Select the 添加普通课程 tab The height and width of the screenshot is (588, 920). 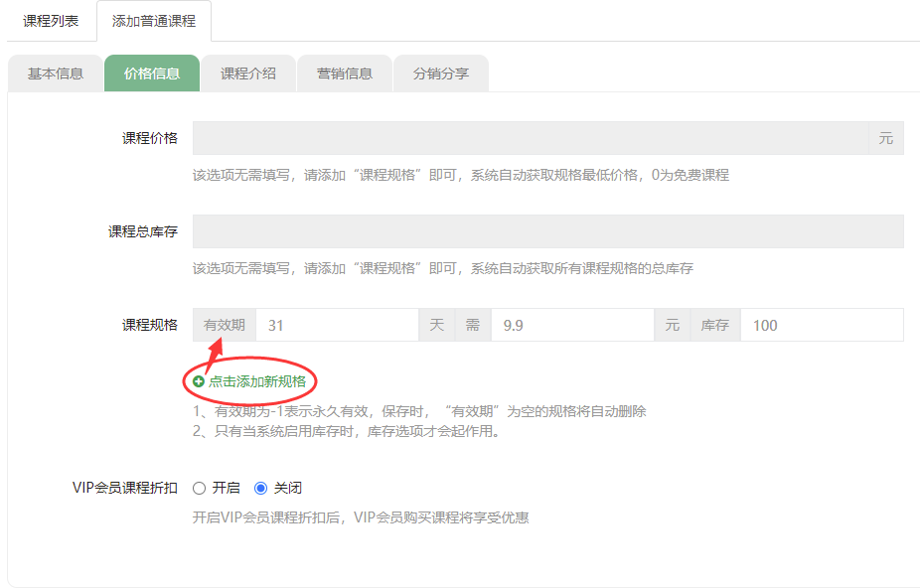(154, 21)
